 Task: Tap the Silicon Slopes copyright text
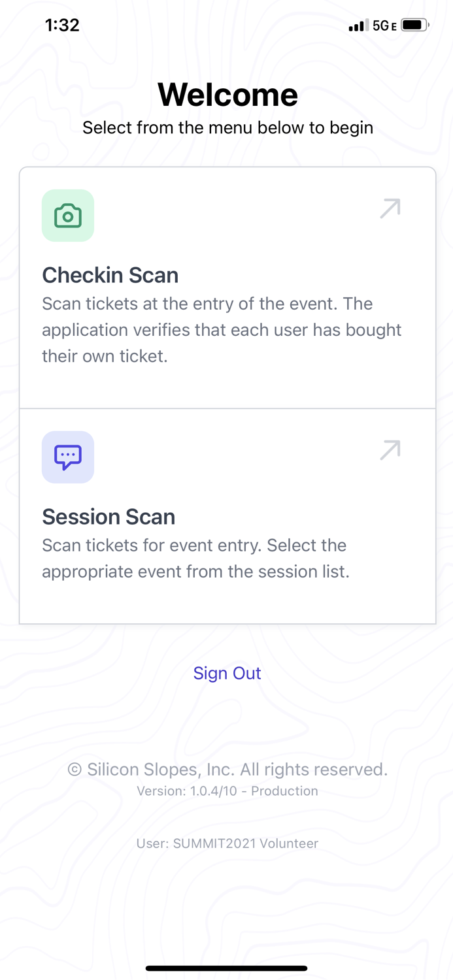tap(227, 769)
